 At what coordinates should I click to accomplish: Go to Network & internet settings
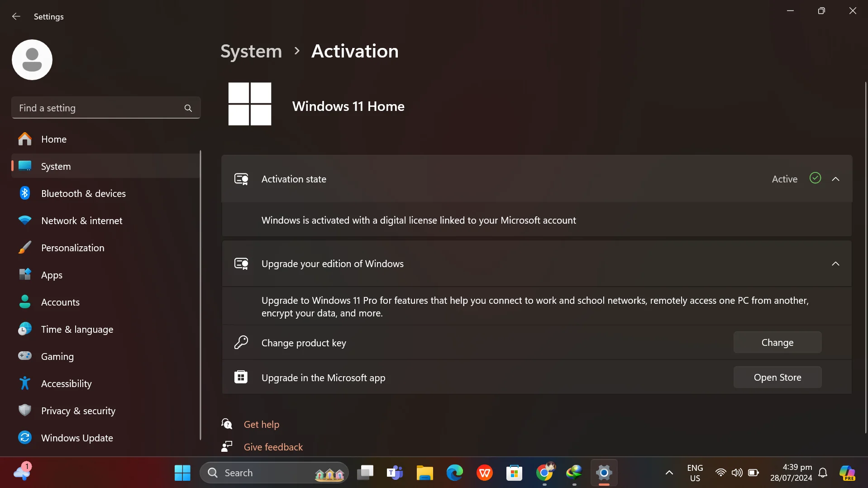106,220
